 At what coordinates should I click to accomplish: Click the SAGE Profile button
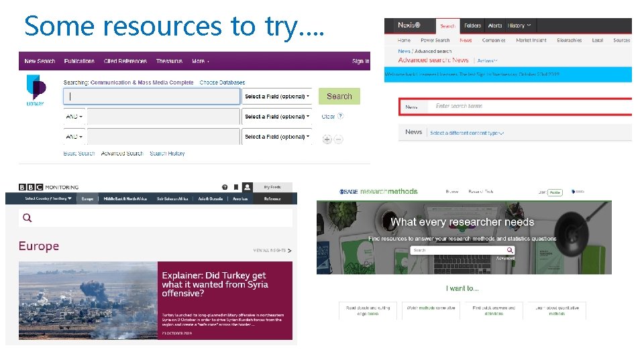[x=555, y=192]
